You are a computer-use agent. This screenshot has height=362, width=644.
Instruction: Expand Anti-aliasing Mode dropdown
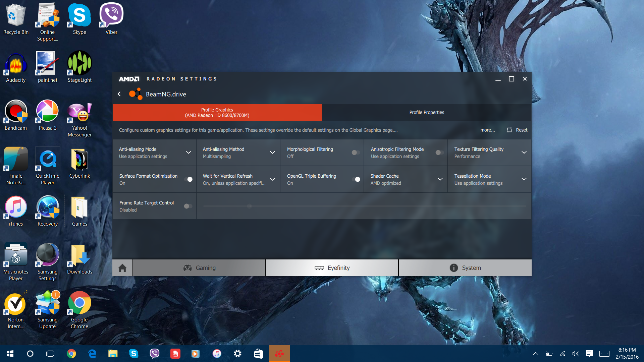tap(189, 153)
